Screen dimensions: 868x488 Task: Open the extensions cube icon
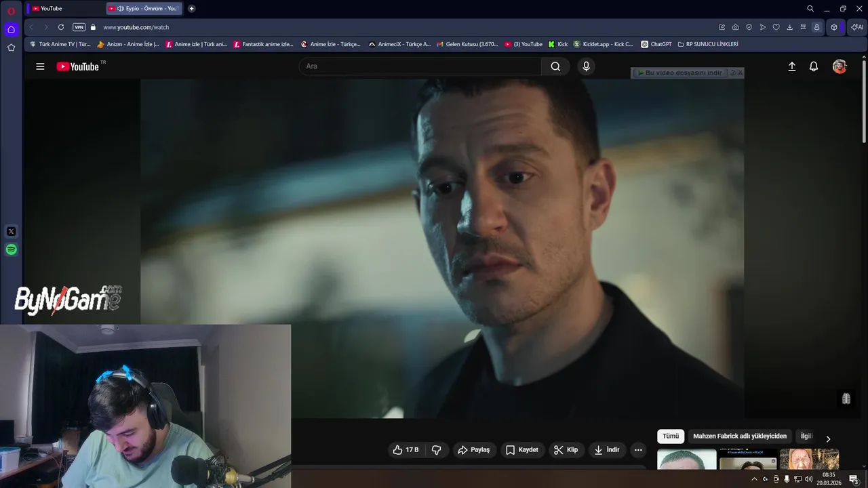pyautogui.click(x=834, y=27)
